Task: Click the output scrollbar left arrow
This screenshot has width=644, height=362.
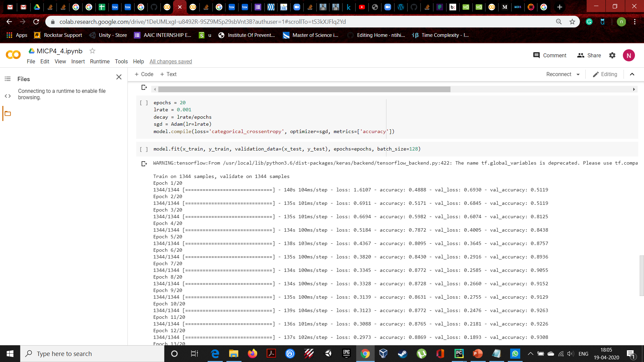Action: 155,89
